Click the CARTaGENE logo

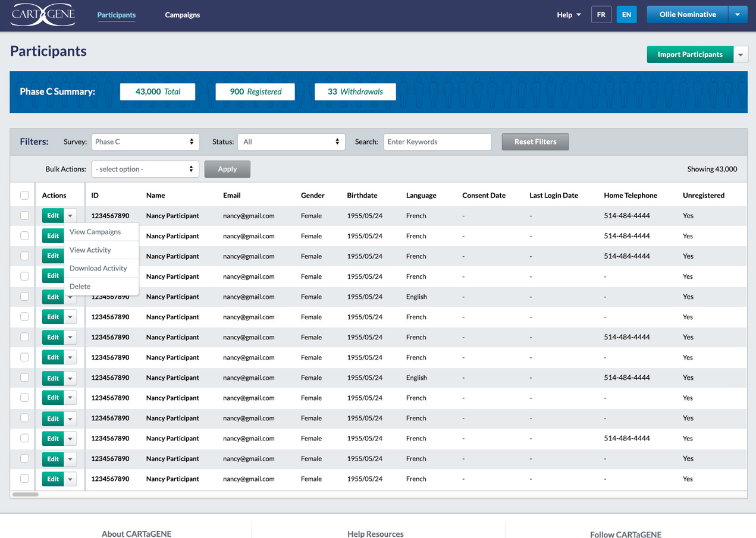(x=43, y=15)
